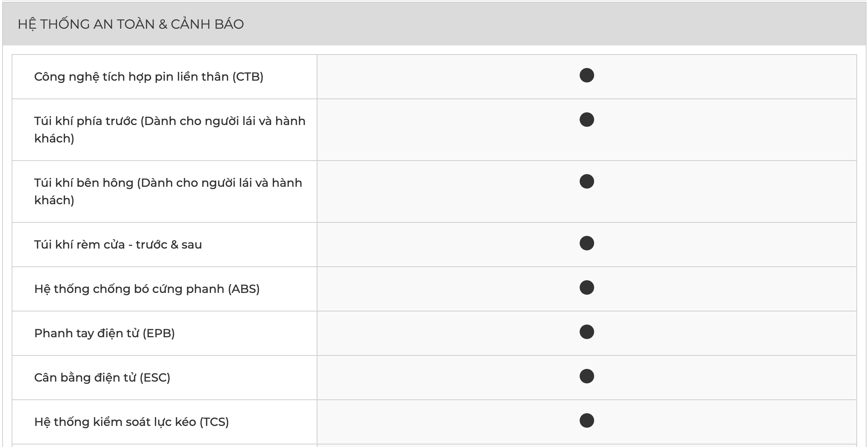Collapse the HỆ THỐNG AN TOÀN & CẢNH BÁO section

click(x=131, y=24)
